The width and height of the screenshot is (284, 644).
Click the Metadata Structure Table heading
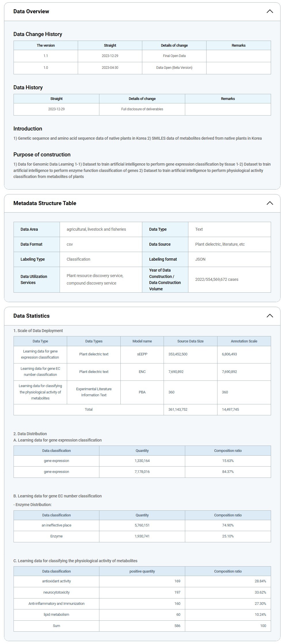[45, 203]
